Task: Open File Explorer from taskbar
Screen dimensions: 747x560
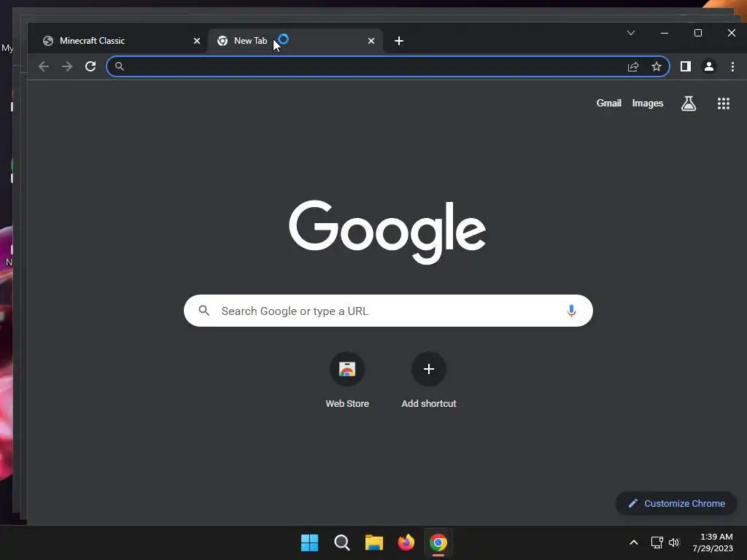Action: pyautogui.click(x=374, y=542)
